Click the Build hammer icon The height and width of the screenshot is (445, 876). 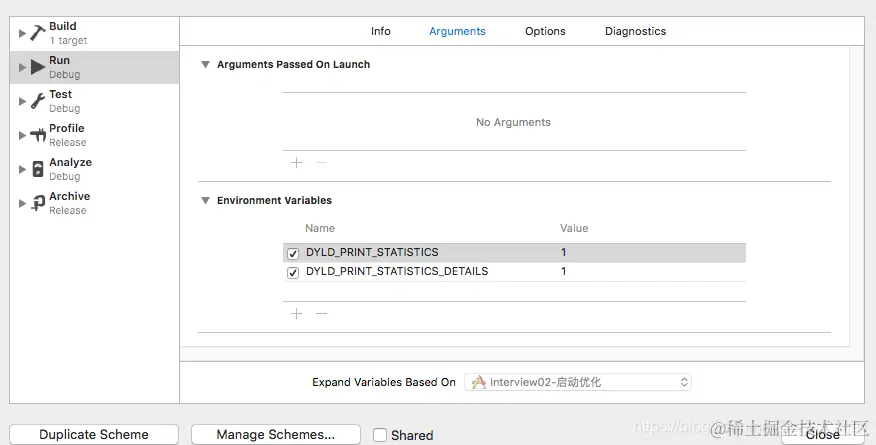(37, 33)
